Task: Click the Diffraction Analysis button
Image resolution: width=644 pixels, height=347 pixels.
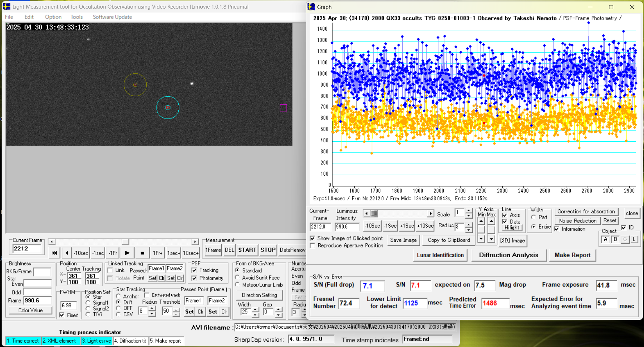Action: (508, 255)
